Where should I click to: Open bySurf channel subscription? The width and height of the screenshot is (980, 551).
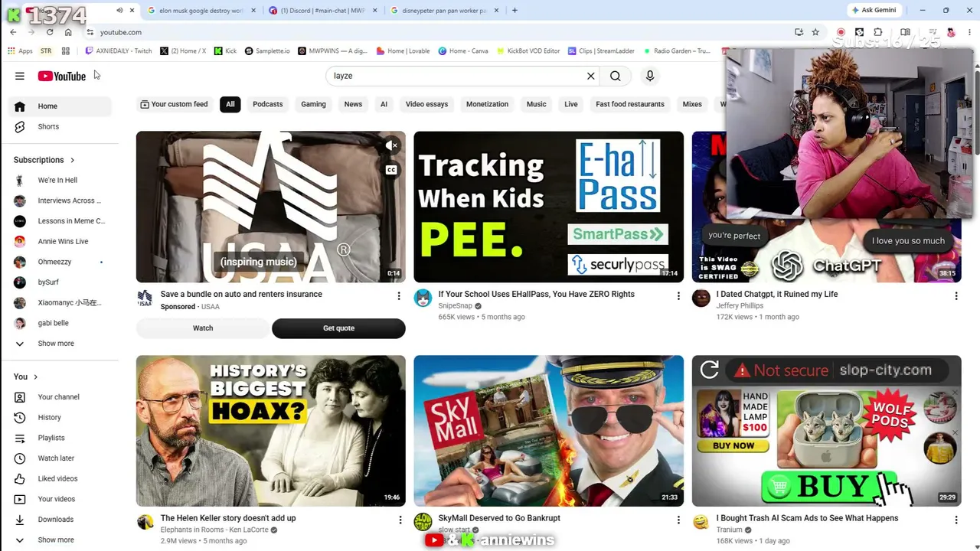click(x=61, y=282)
